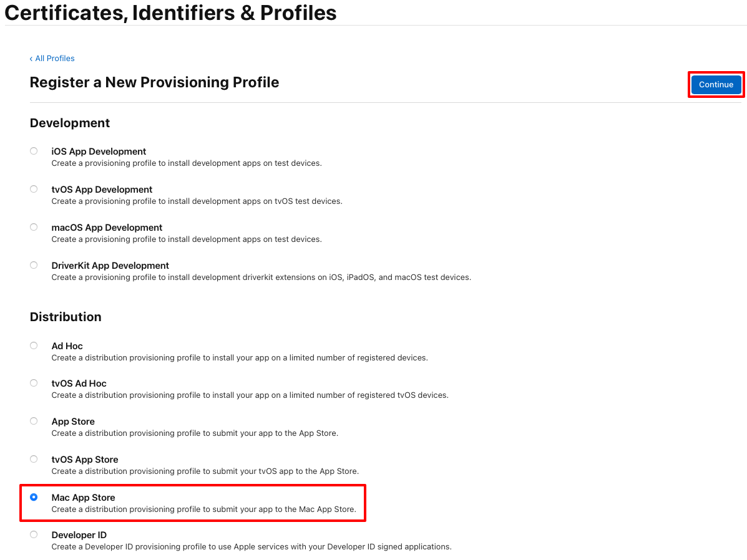
Task: Click the Developer ID option title
Action: (79, 535)
